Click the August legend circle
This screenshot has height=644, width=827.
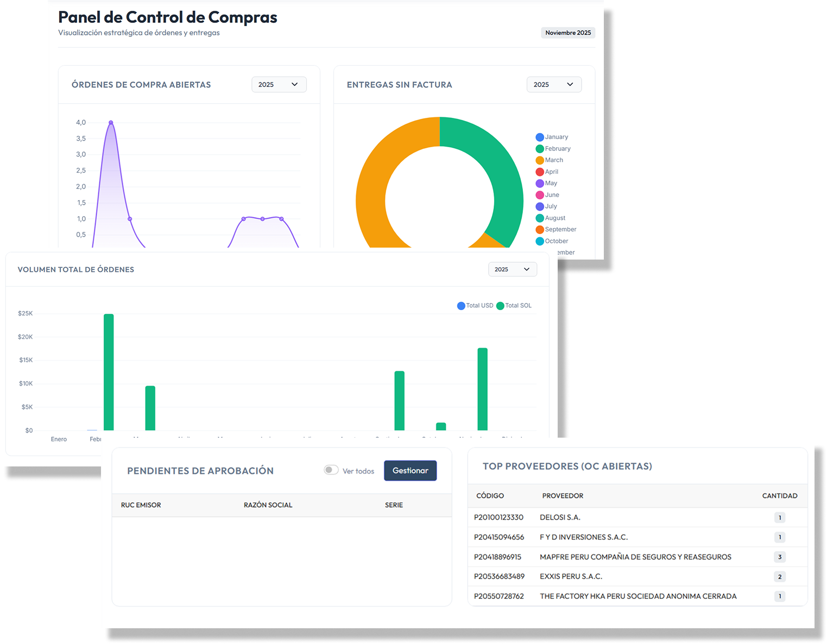540,218
